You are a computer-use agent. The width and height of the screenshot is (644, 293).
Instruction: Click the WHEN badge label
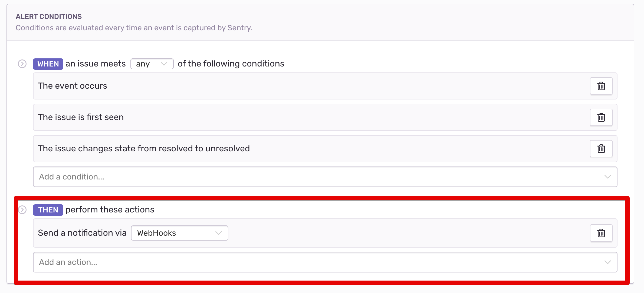pos(48,64)
